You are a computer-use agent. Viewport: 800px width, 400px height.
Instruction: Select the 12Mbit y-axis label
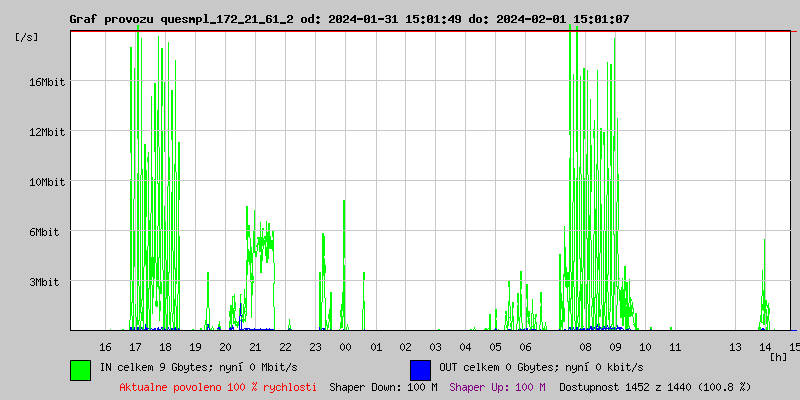click(46, 132)
